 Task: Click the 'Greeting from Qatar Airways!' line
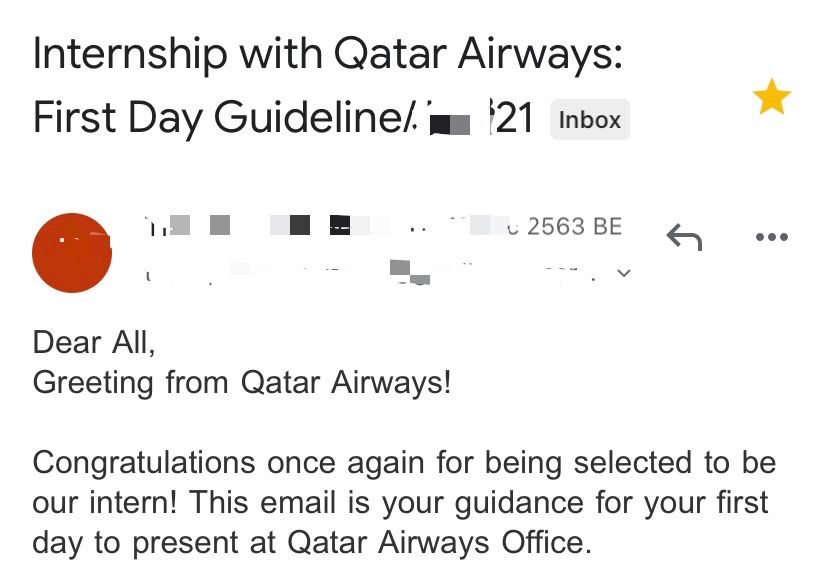coord(242,383)
